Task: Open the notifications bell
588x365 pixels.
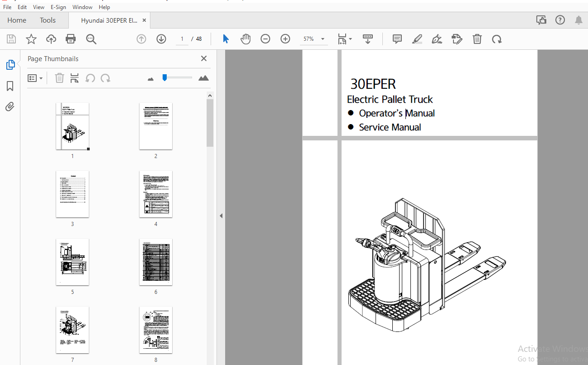Action: [578, 20]
